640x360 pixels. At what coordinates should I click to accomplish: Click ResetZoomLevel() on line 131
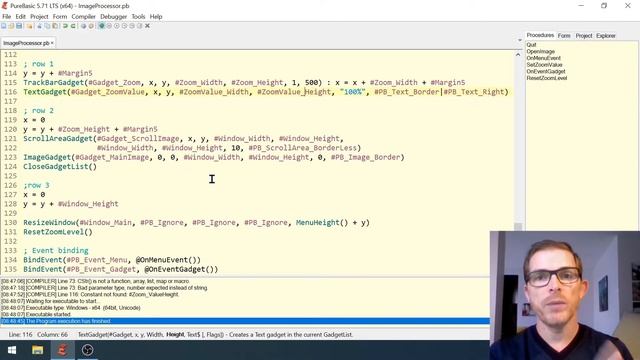(58, 232)
